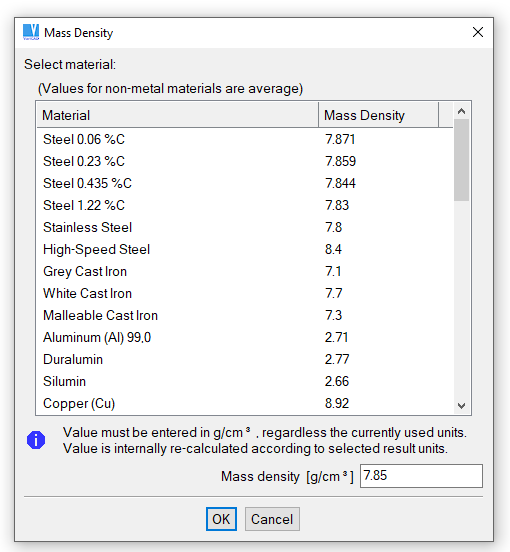The height and width of the screenshot is (552, 510).
Task: Pick High-Speed Steel material
Action: point(245,250)
